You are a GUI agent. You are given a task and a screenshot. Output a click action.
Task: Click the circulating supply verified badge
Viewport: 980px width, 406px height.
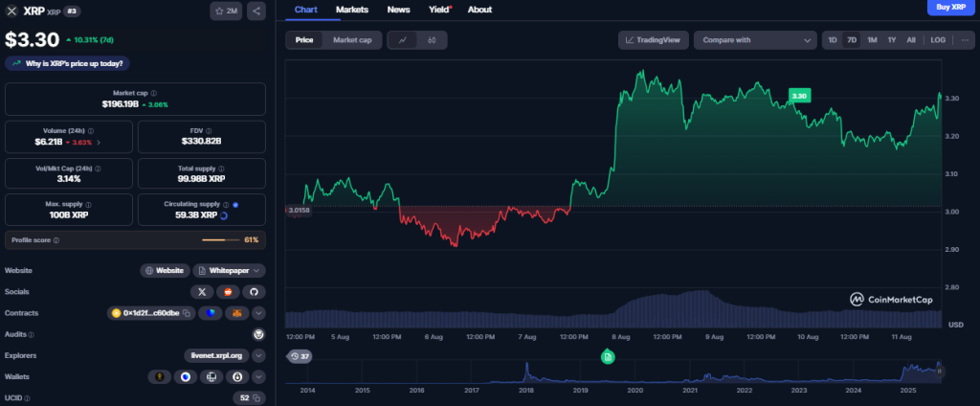tap(235, 205)
